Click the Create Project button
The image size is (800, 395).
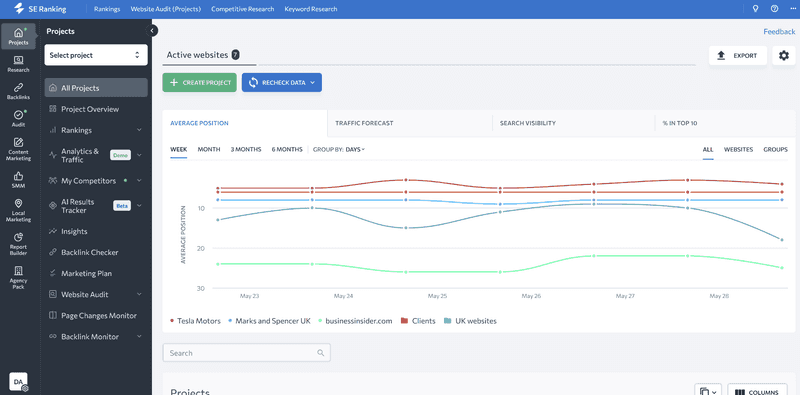199,82
